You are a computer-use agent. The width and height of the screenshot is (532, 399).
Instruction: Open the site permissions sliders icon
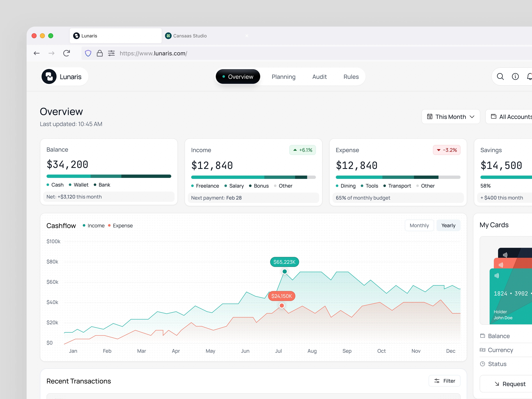[x=111, y=53]
